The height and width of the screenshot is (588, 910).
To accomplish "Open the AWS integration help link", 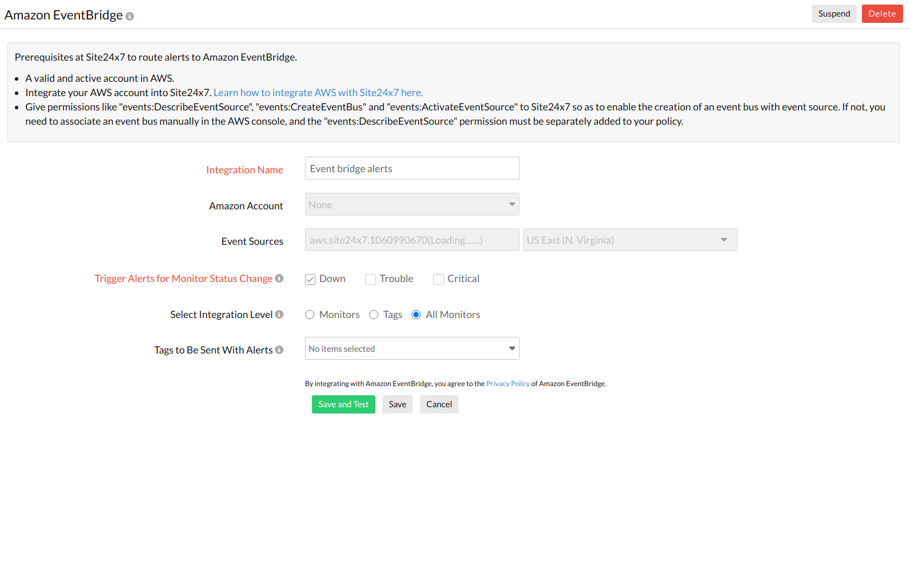I will point(318,93).
